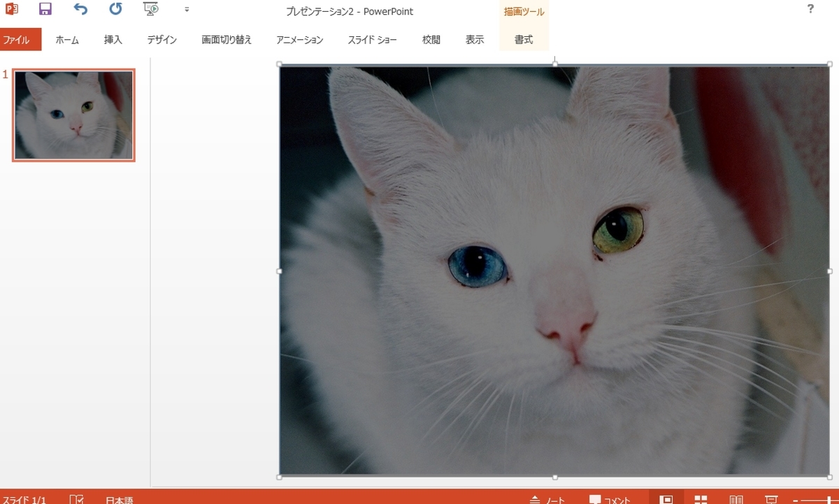Open PowerPoint Help question mark

810,9
